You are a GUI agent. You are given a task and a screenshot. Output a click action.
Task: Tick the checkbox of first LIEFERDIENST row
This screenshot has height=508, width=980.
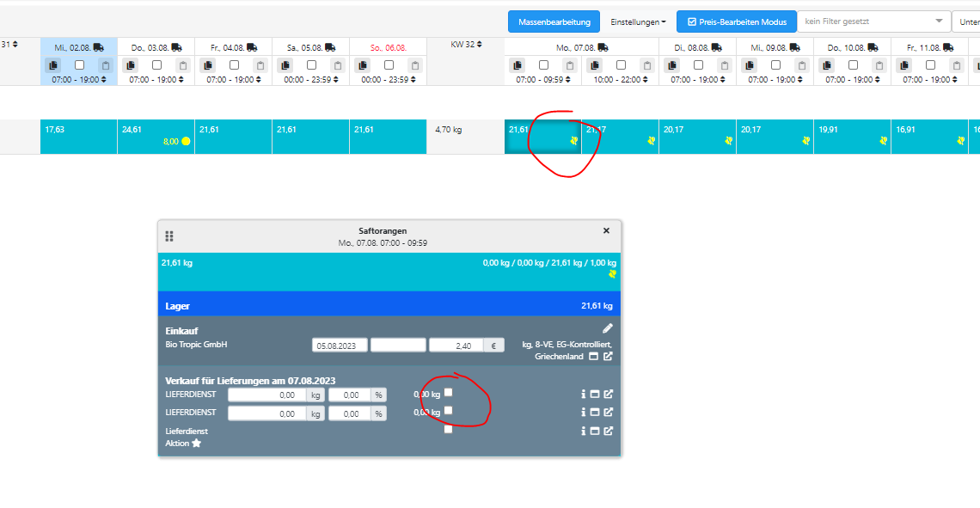point(448,393)
